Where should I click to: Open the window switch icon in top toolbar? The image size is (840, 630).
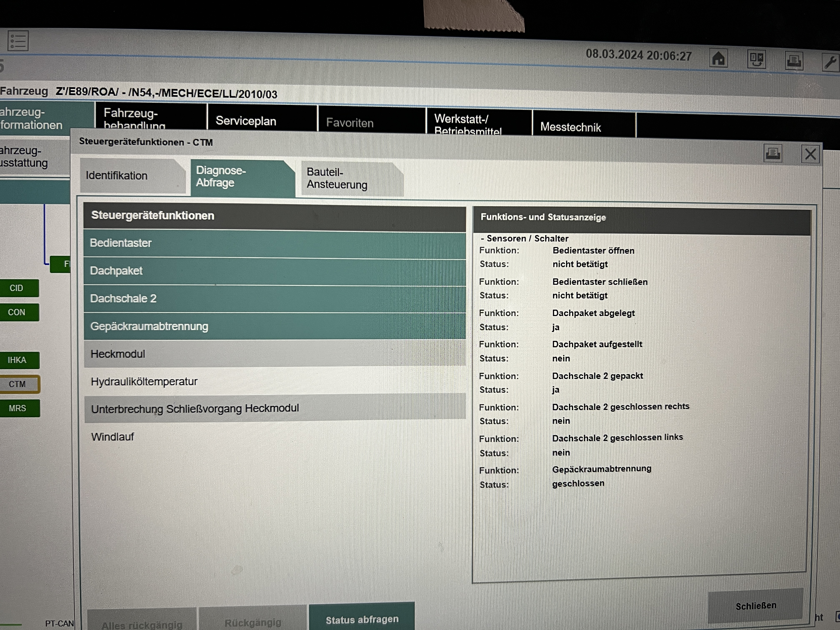tap(756, 60)
